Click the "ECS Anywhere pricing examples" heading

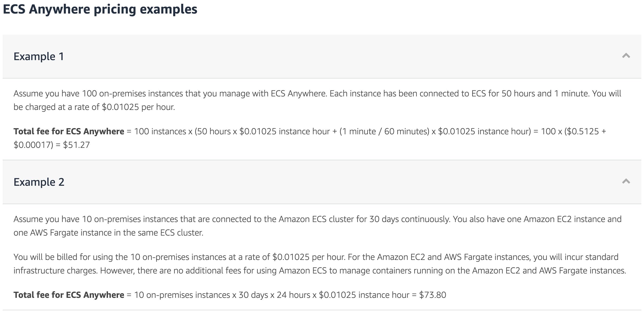tap(100, 9)
